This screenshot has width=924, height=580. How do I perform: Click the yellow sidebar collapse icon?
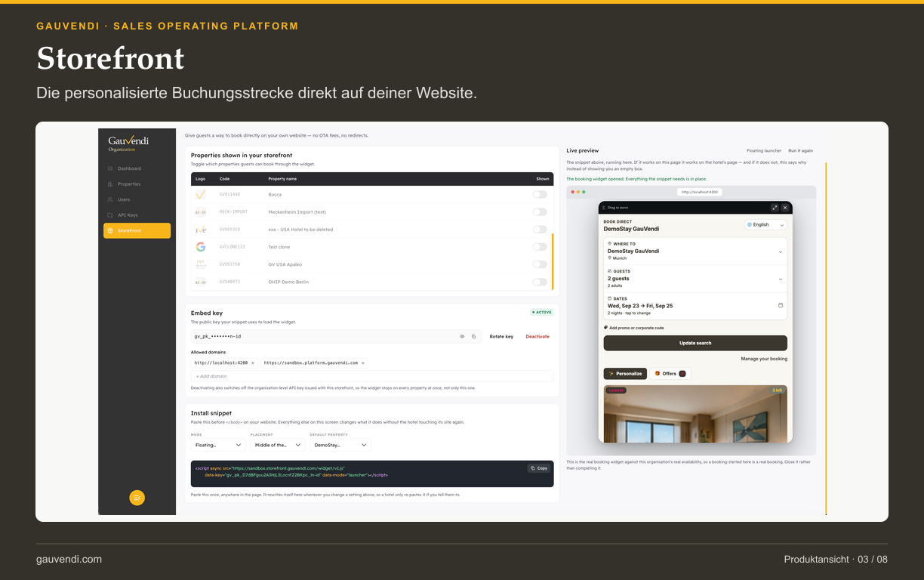[137, 498]
